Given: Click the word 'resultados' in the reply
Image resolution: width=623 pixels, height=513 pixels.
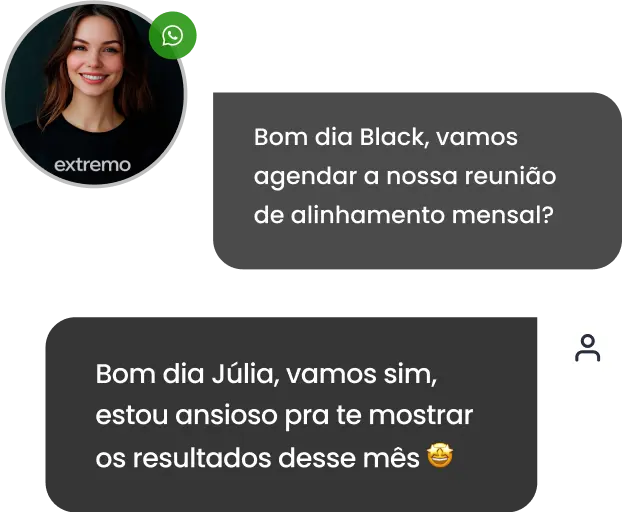Looking at the screenshot, I should (202, 458).
